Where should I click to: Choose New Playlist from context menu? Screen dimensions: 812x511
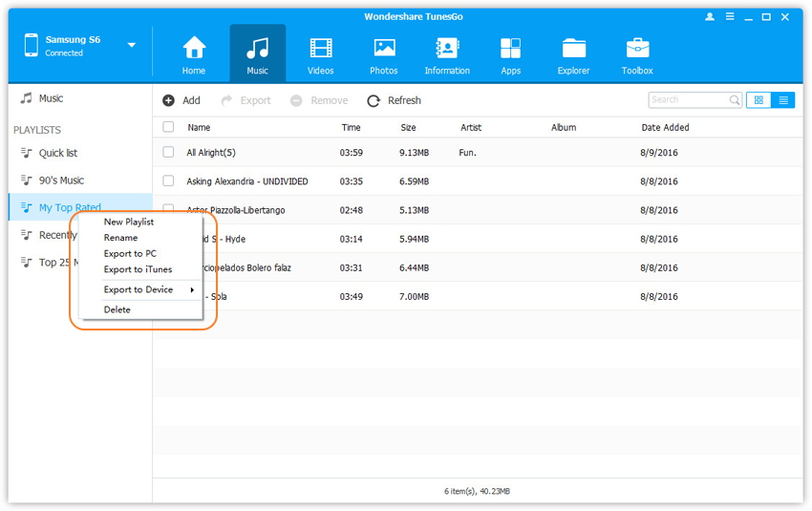(129, 222)
